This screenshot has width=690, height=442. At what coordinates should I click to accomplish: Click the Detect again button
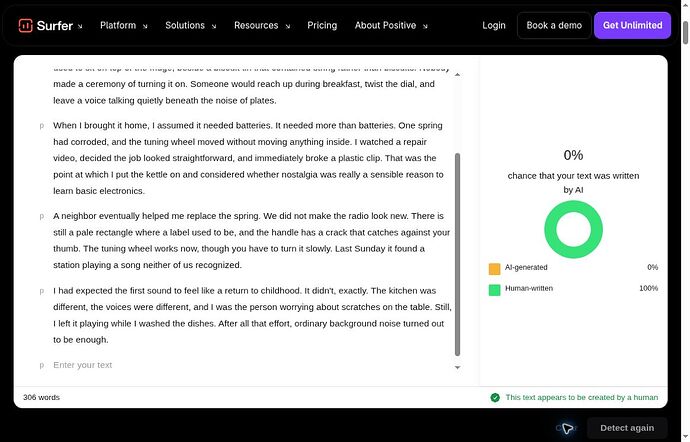pos(627,428)
